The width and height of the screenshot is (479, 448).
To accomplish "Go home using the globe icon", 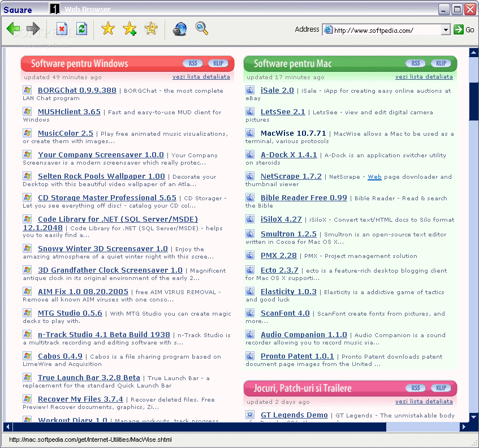I will (x=180, y=29).
